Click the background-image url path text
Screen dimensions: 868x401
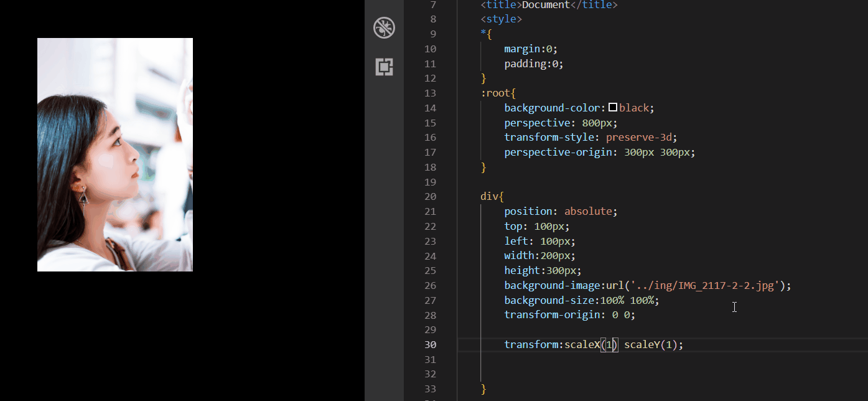[705, 285]
